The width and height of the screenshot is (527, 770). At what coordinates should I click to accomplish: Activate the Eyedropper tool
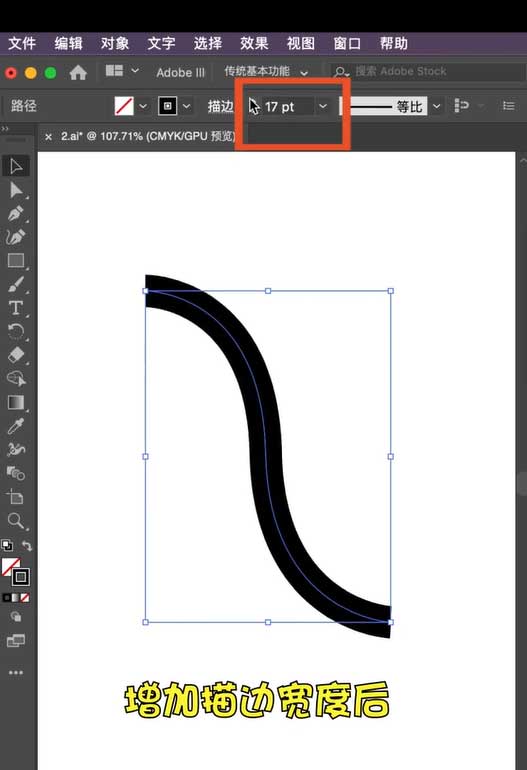click(16, 426)
